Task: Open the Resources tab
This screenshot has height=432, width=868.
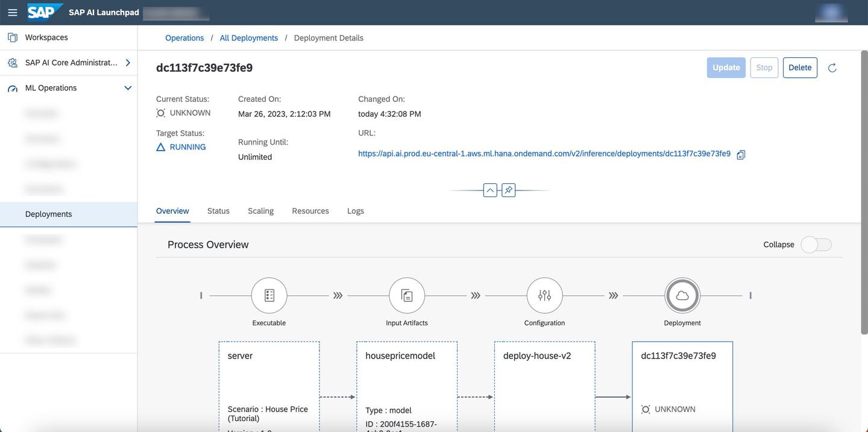Action: (310, 211)
